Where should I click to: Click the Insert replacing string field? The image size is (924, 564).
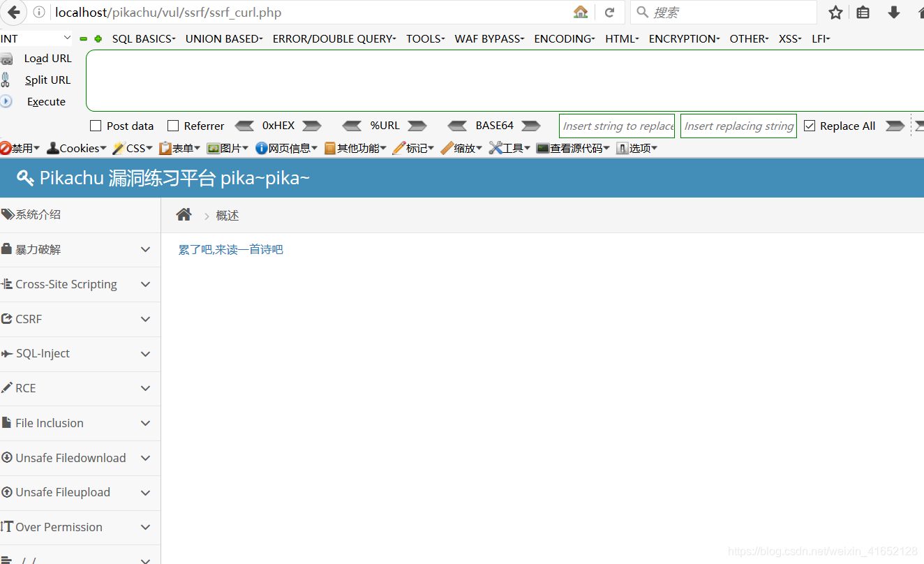[x=738, y=126]
